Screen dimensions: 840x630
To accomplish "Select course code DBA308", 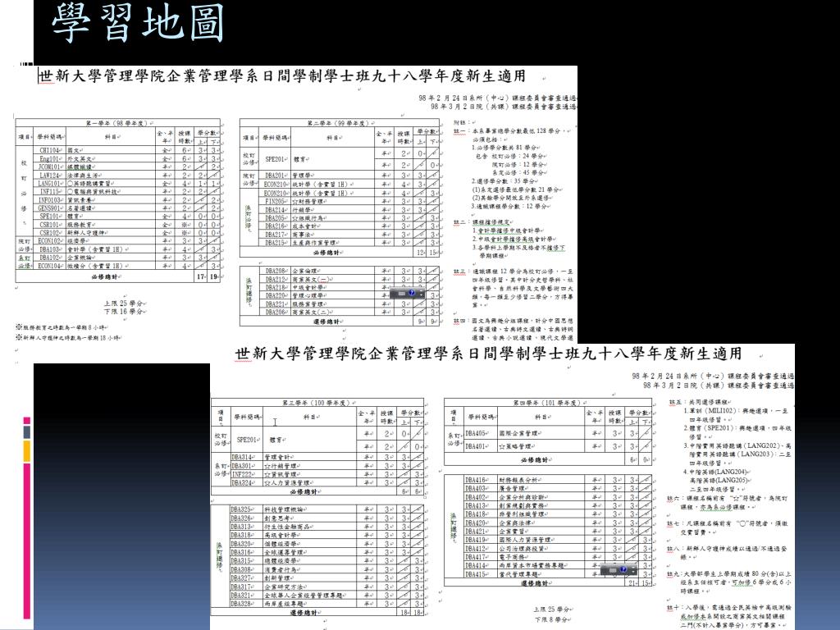I will coord(241,569).
